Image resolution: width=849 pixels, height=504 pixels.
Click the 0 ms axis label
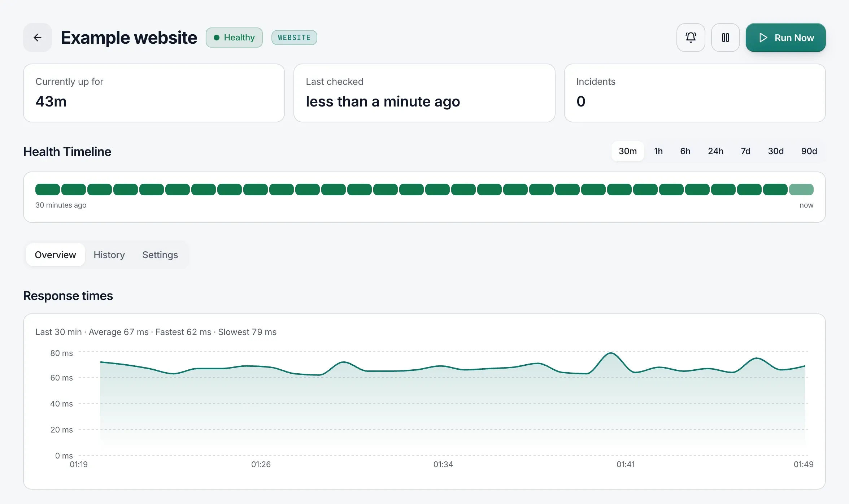64,456
